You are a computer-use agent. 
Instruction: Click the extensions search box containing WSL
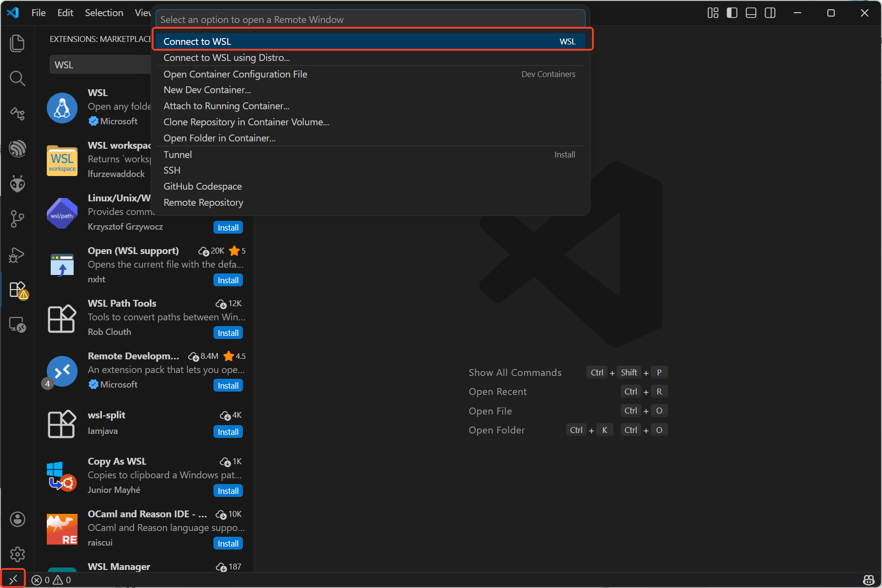[x=100, y=65]
